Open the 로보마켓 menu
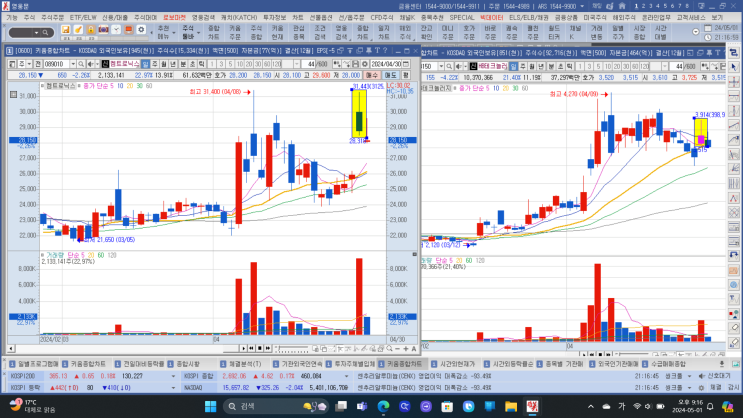The width and height of the screenshot is (743, 418). click(174, 18)
